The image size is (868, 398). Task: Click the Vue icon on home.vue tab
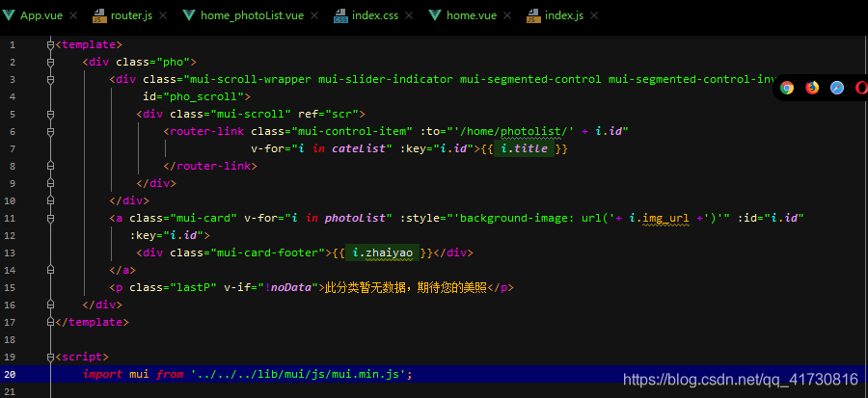435,15
